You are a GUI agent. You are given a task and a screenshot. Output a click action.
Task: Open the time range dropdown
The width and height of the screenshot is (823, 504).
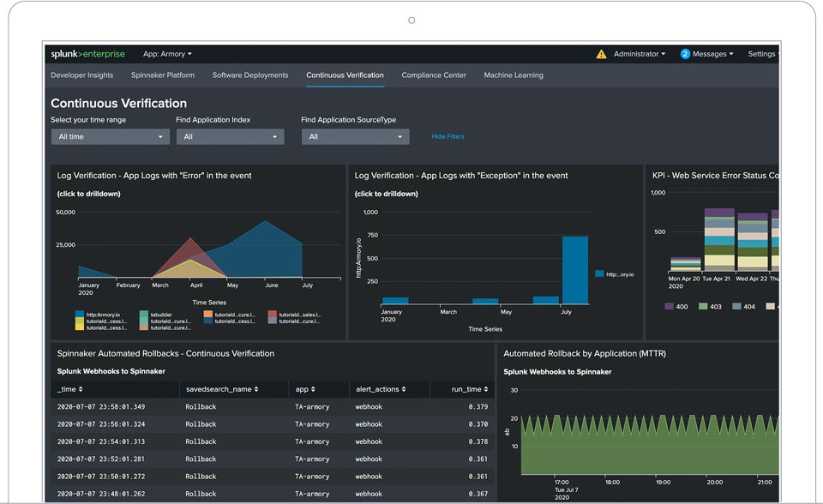tap(110, 137)
